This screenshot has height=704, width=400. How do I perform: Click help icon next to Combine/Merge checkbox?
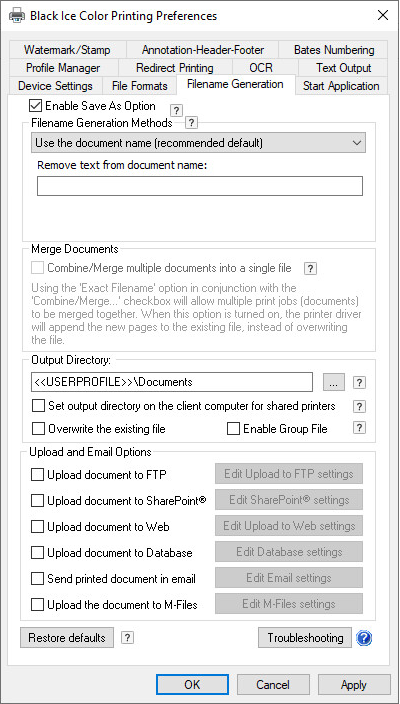tap(310, 268)
